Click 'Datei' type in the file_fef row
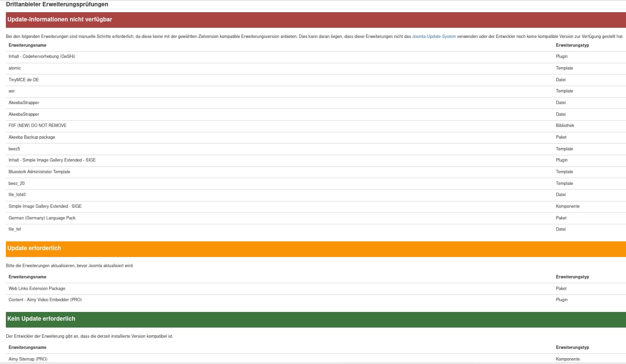This screenshot has width=626, height=364. pyautogui.click(x=561, y=229)
